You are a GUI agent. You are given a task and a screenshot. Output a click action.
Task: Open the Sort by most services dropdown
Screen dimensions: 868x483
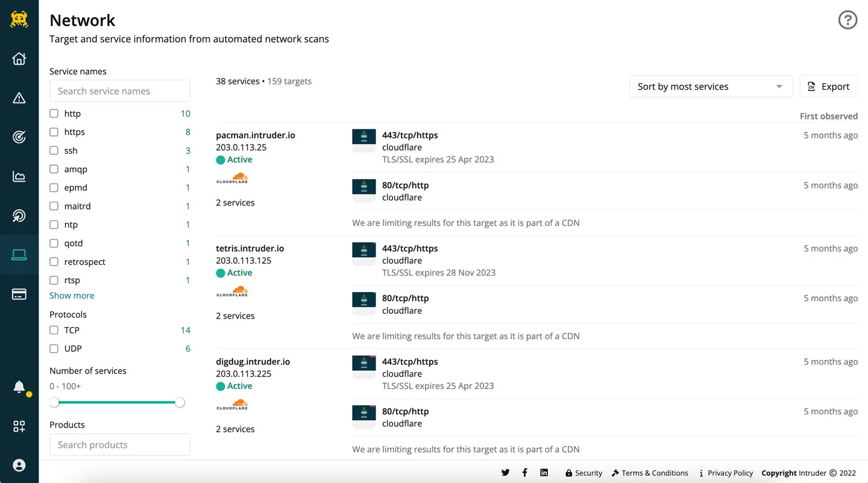pos(711,87)
